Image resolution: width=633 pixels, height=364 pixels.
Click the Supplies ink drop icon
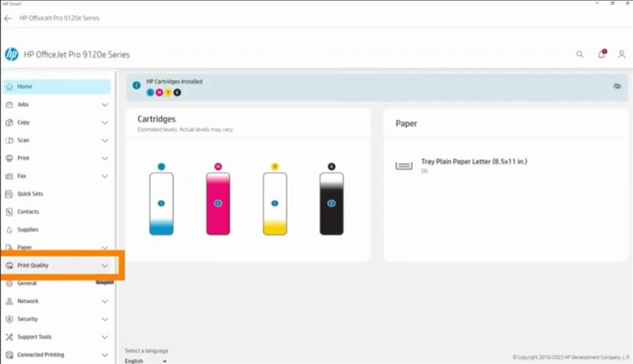9,230
